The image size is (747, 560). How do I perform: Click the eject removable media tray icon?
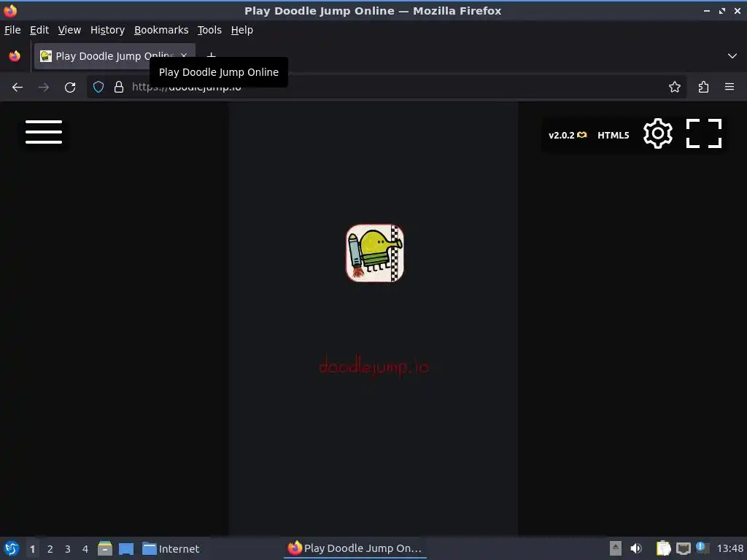point(616,548)
